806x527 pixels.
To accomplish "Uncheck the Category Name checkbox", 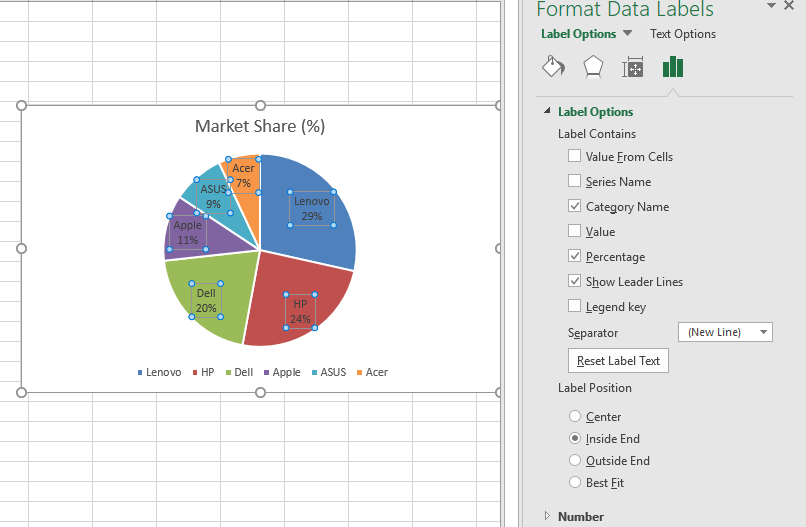I will (x=574, y=206).
